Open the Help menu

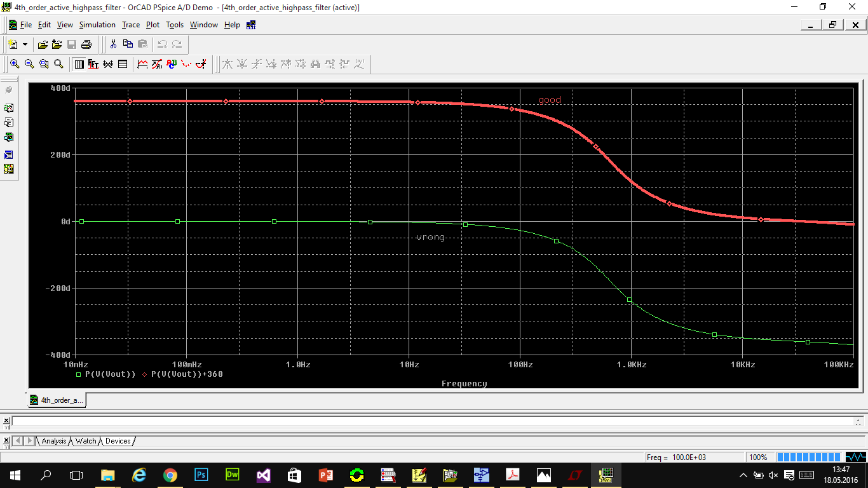click(232, 25)
